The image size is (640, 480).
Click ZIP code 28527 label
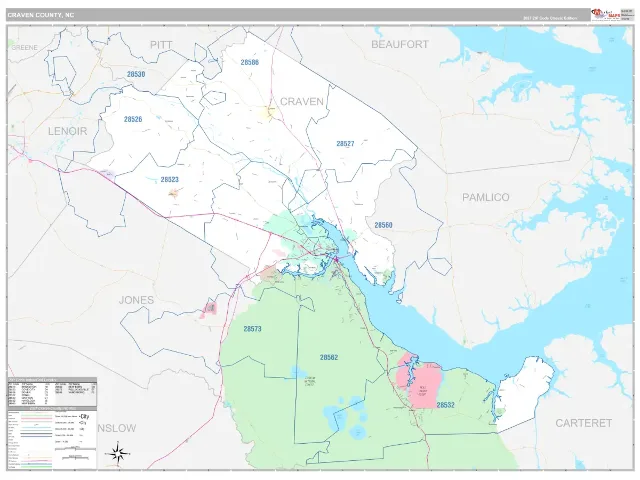tap(345, 144)
